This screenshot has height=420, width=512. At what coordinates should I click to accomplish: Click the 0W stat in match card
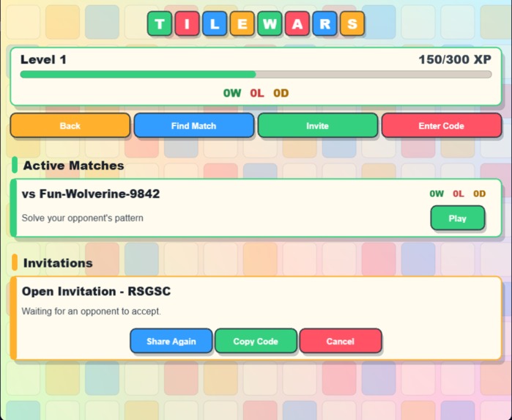pos(437,194)
